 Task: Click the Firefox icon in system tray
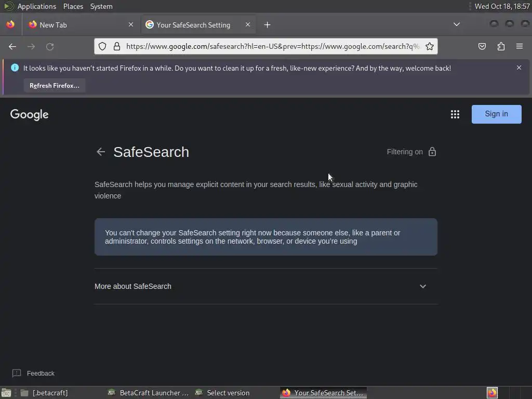click(x=492, y=393)
